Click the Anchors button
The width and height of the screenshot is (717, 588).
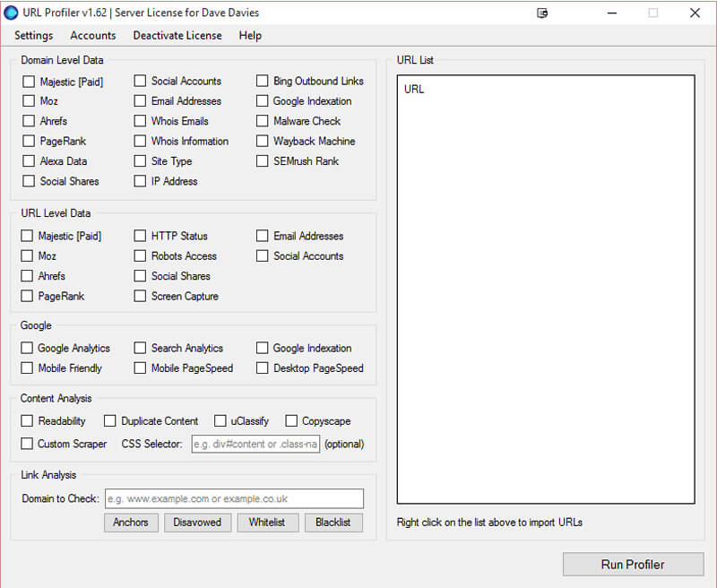pos(131,523)
